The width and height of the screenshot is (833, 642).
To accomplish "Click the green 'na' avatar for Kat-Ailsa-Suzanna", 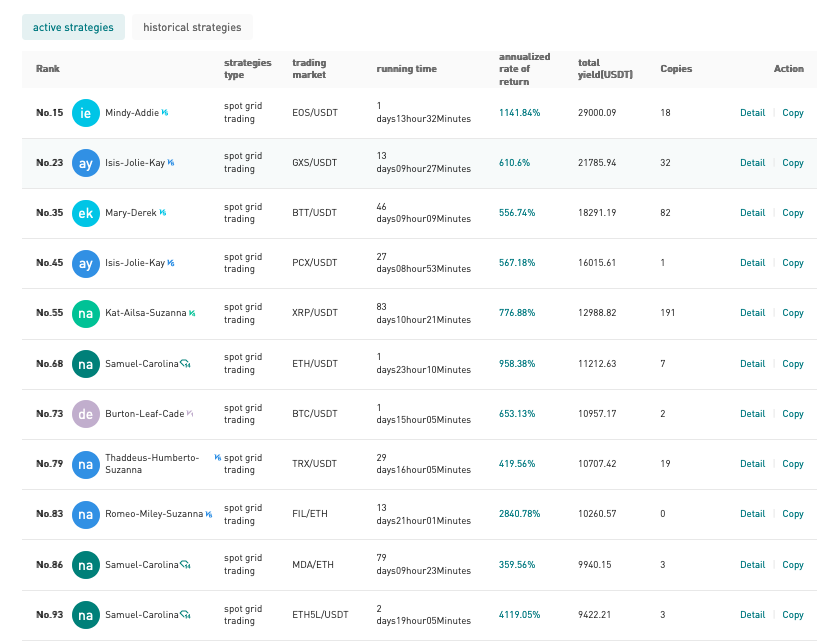I will 86,314.
